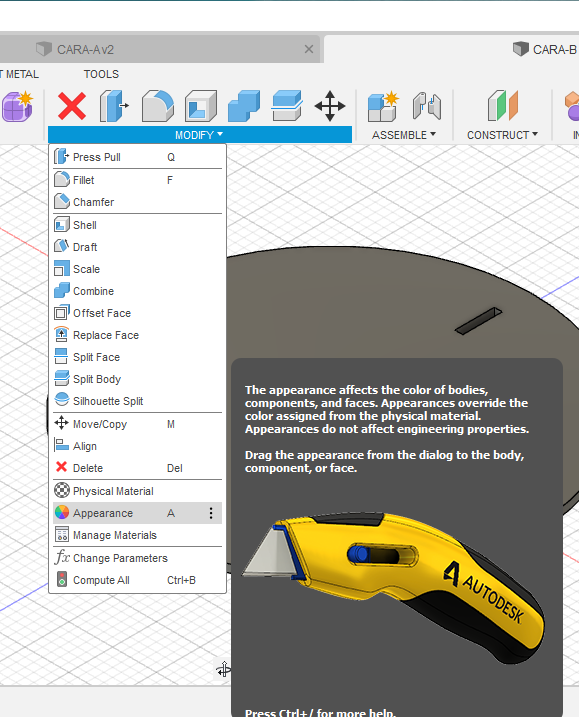Choose Shell menu entry
Viewport: 579px width, 717px height.
point(137,225)
